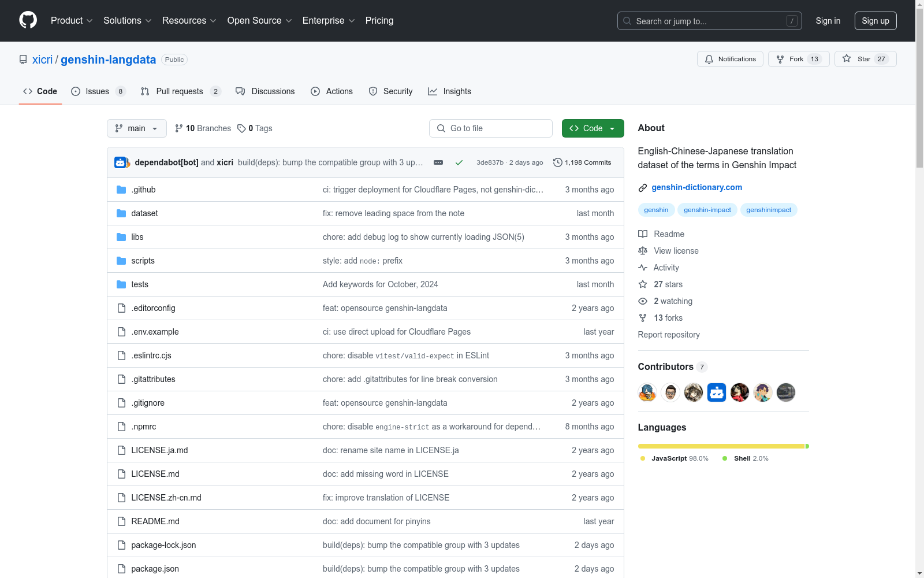
Task: Click the xicri owner link
Action: coord(42,60)
